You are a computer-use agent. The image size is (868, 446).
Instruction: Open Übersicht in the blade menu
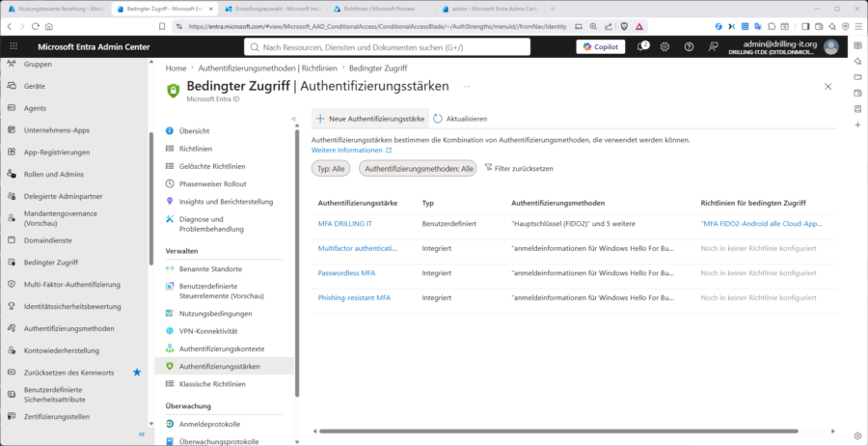click(x=194, y=130)
